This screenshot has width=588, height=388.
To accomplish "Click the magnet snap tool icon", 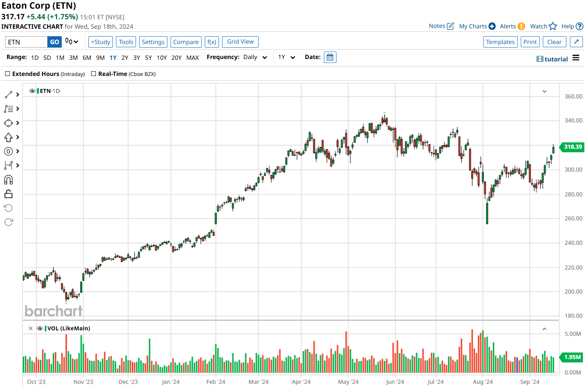I will click(x=8, y=180).
